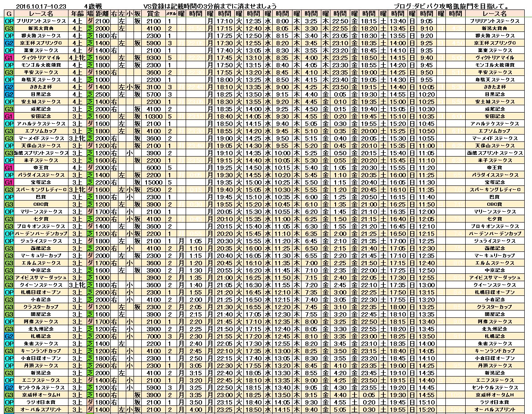Select モンゴル大統領賞 in the left name column
The image size is (532, 414).
[x=41, y=65]
